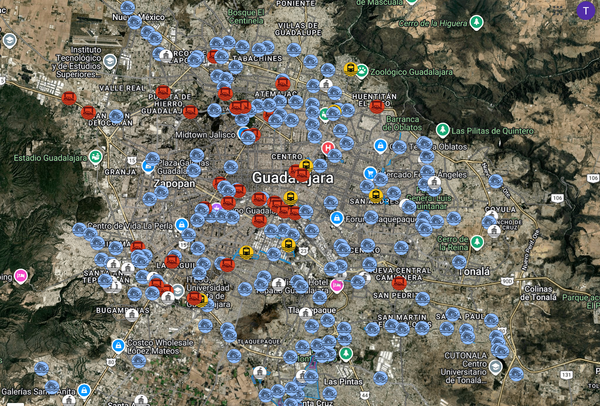Image resolution: width=600 pixels, height=406 pixels.
Task: Select the pink lodging pin near Tlaquepaque hotel
Action: point(337,285)
